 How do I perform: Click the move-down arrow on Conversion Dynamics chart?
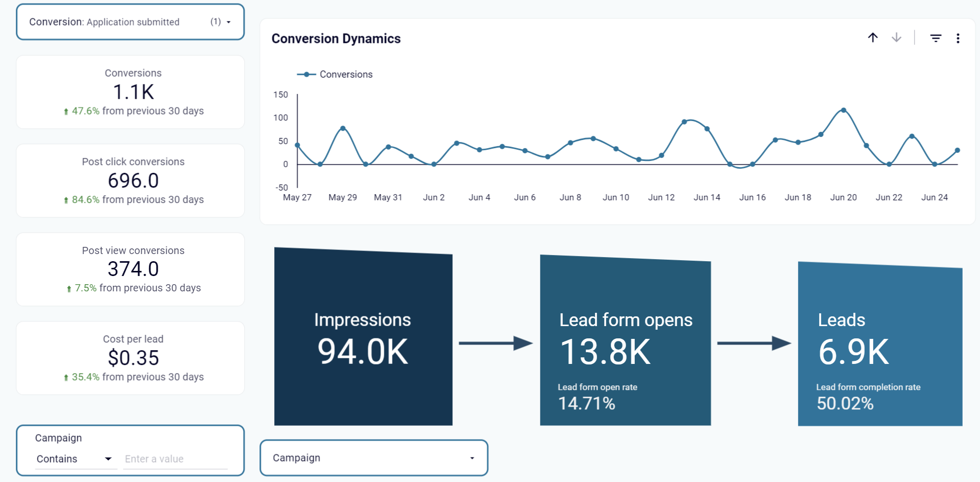896,38
